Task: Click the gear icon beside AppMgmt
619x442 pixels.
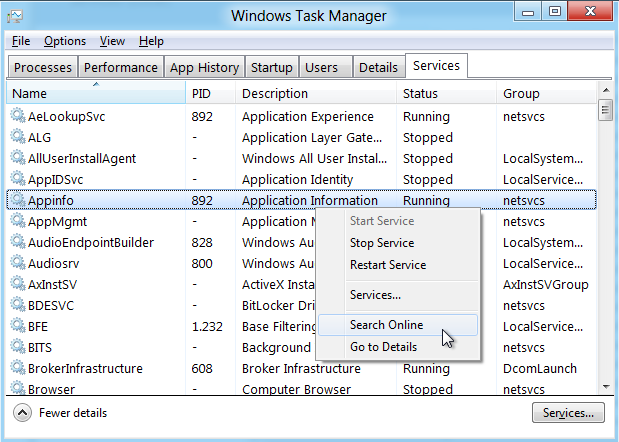Action: point(18,220)
